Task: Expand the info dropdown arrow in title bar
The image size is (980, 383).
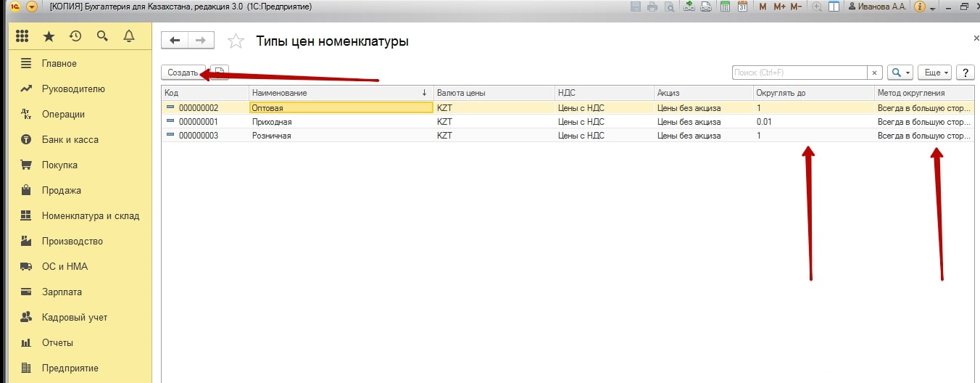Action: [933, 7]
